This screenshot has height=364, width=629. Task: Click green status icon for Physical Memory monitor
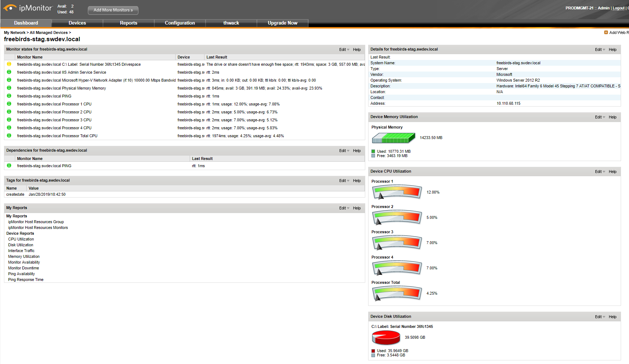click(9, 88)
